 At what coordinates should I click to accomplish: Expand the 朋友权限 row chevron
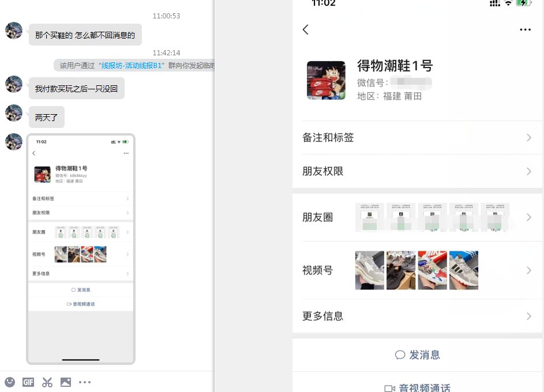(528, 171)
